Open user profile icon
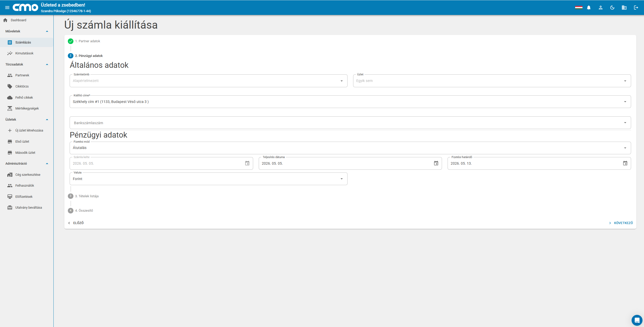 pyautogui.click(x=600, y=8)
